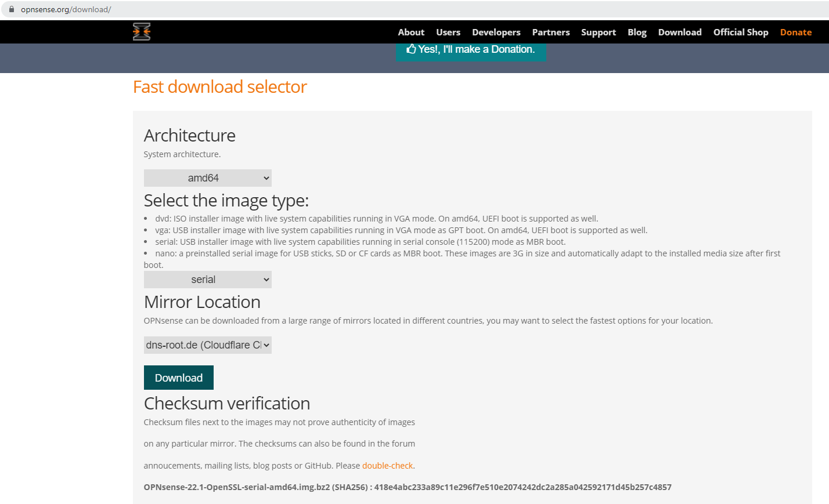Open the About menu
This screenshot has height=504, width=829.
(x=411, y=32)
